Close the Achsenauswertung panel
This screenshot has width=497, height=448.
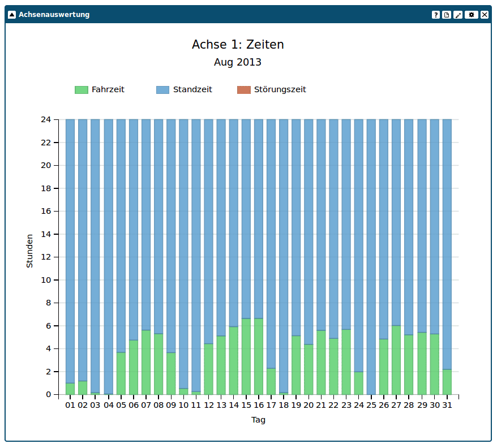485,15
